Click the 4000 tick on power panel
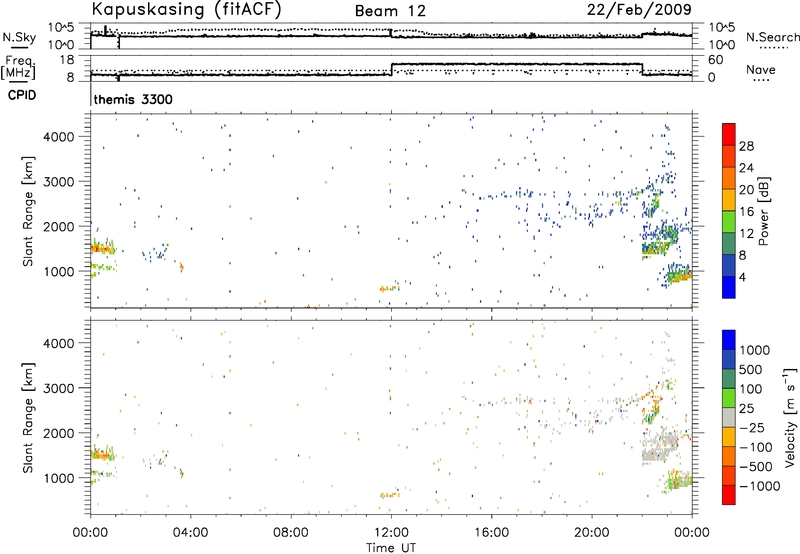 click(60, 137)
